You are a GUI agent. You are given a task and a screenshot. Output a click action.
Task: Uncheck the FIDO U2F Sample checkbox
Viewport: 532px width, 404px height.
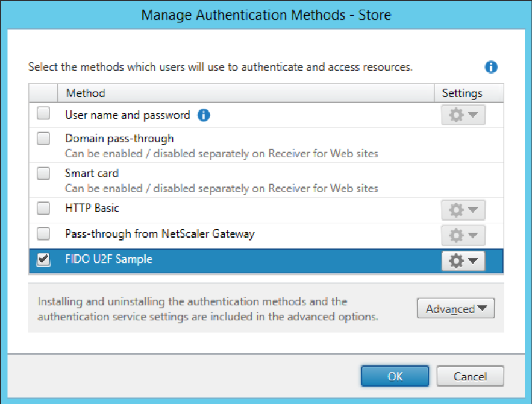click(x=43, y=260)
